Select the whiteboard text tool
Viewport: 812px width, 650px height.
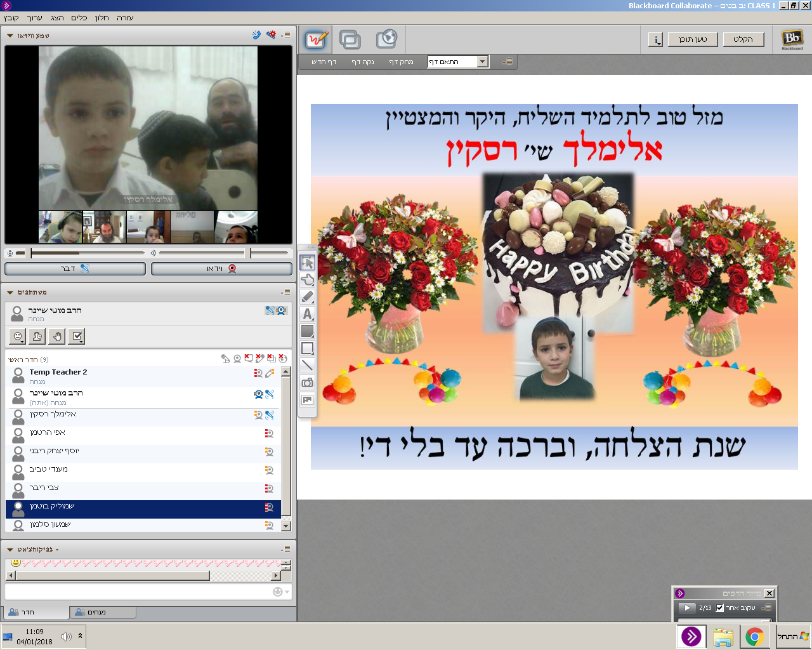click(307, 314)
